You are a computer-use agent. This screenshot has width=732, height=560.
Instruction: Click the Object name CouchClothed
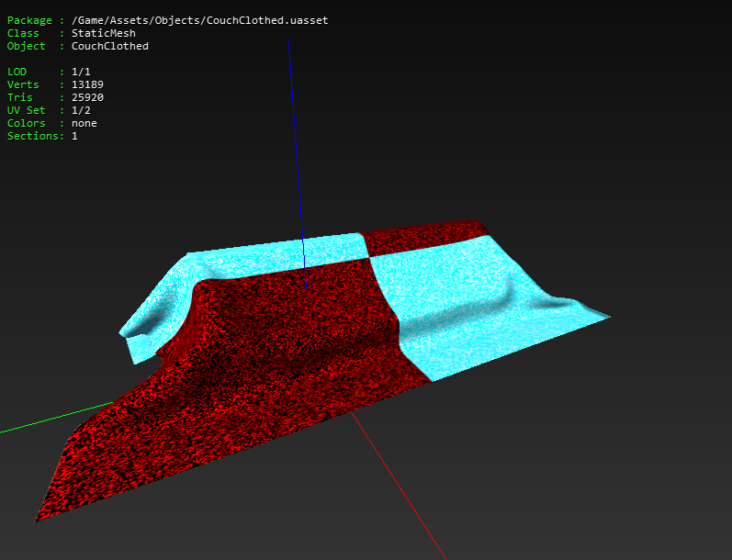110,46
